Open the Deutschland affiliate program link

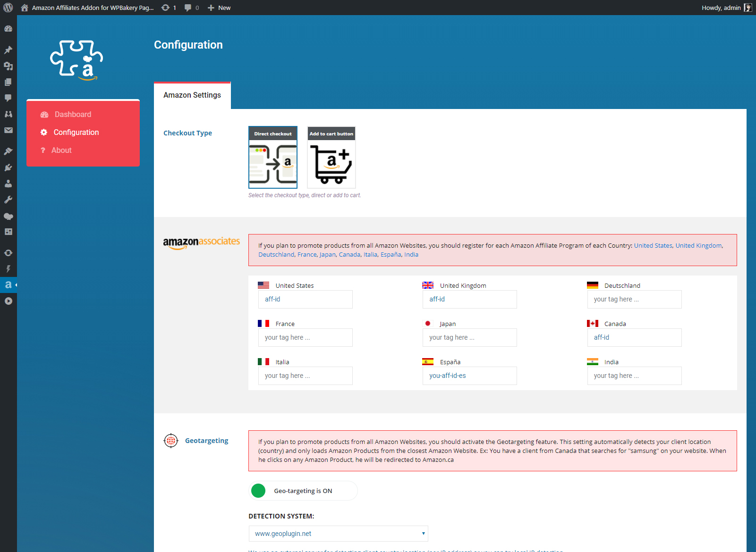pyautogui.click(x=276, y=254)
